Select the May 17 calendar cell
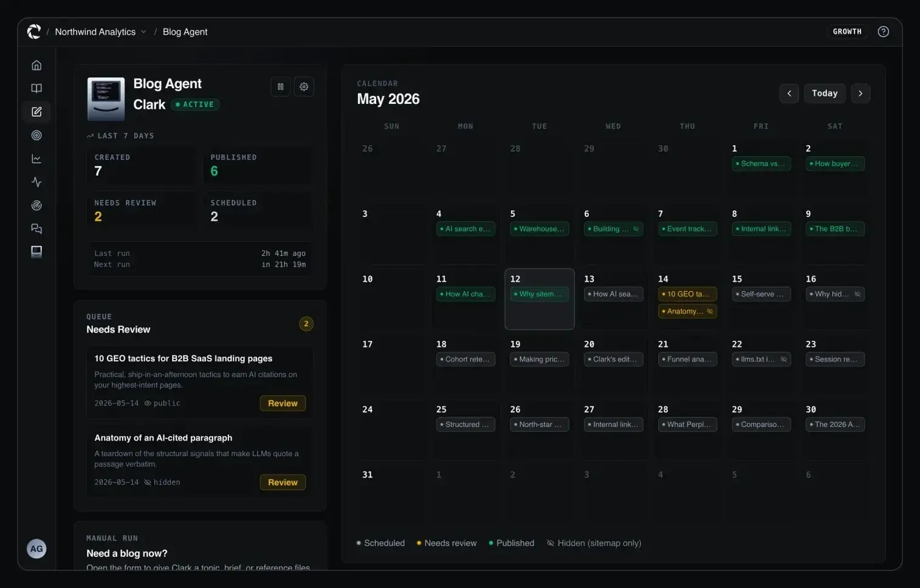This screenshot has height=588, width=920. [392, 364]
